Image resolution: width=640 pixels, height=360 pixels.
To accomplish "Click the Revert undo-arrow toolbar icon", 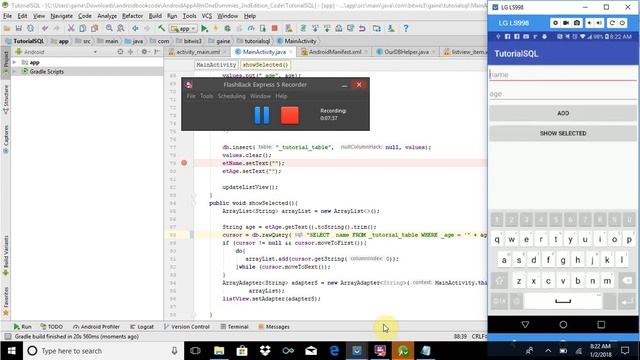I will [x=362, y=28].
